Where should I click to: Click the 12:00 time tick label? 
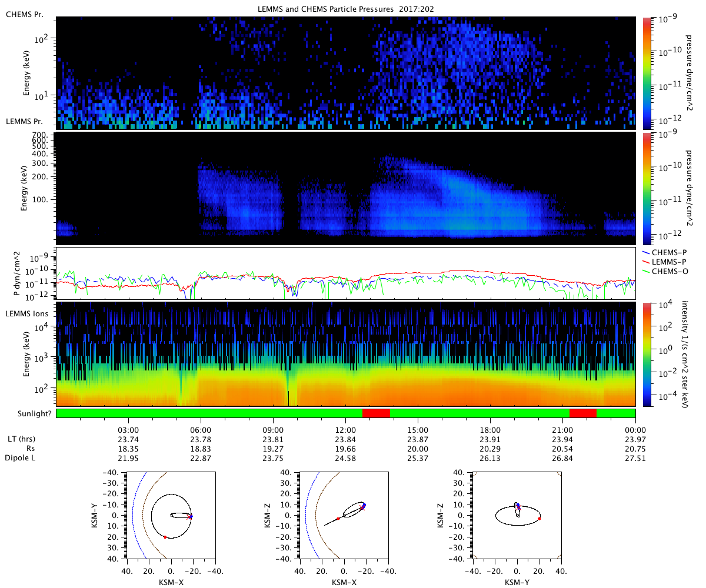coord(345,430)
